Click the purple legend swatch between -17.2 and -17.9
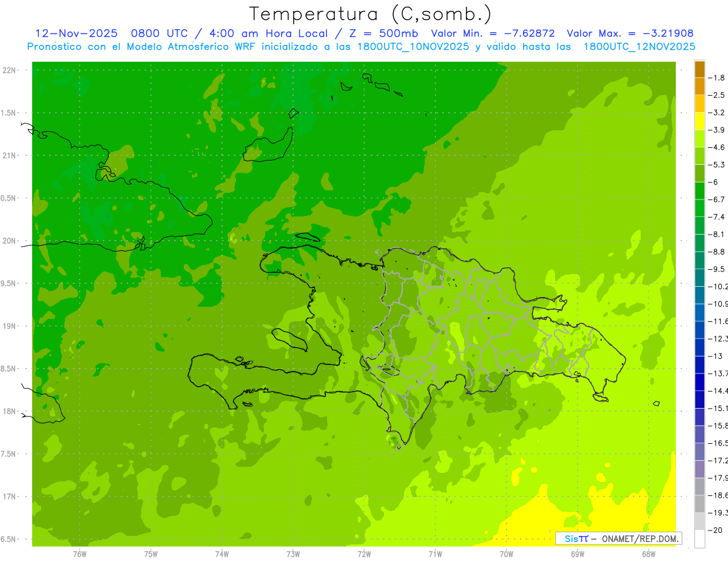The image size is (728, 562). (x=699, y=468)
